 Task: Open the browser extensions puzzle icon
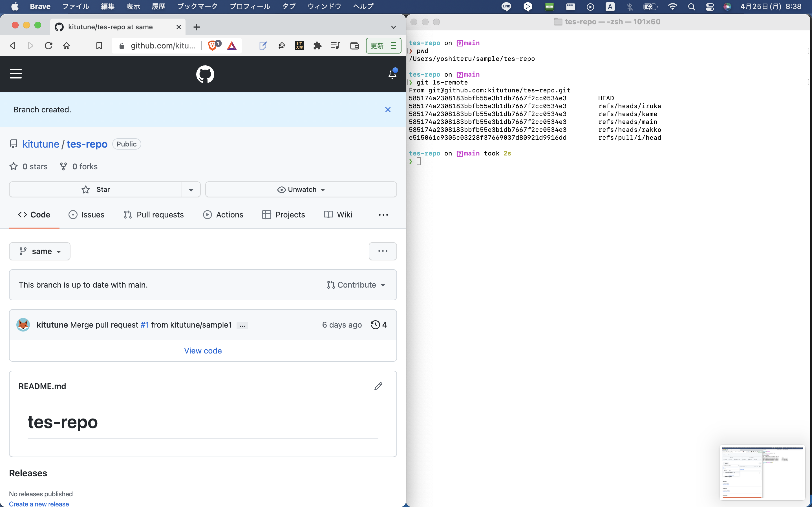(x=317, y=46)
